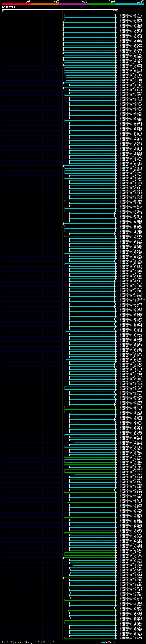Click the orange ~40% identity legend bar

(x=45, y=4)
